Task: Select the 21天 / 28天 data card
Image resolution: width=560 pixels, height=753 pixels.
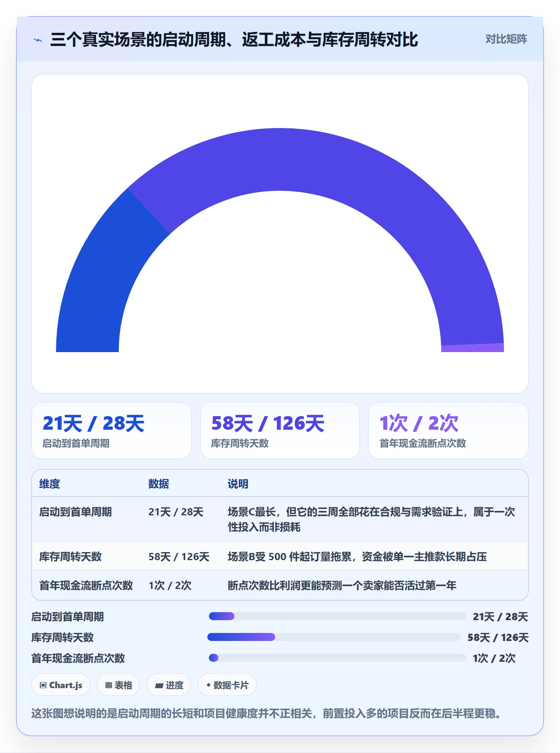Action: 112,431
